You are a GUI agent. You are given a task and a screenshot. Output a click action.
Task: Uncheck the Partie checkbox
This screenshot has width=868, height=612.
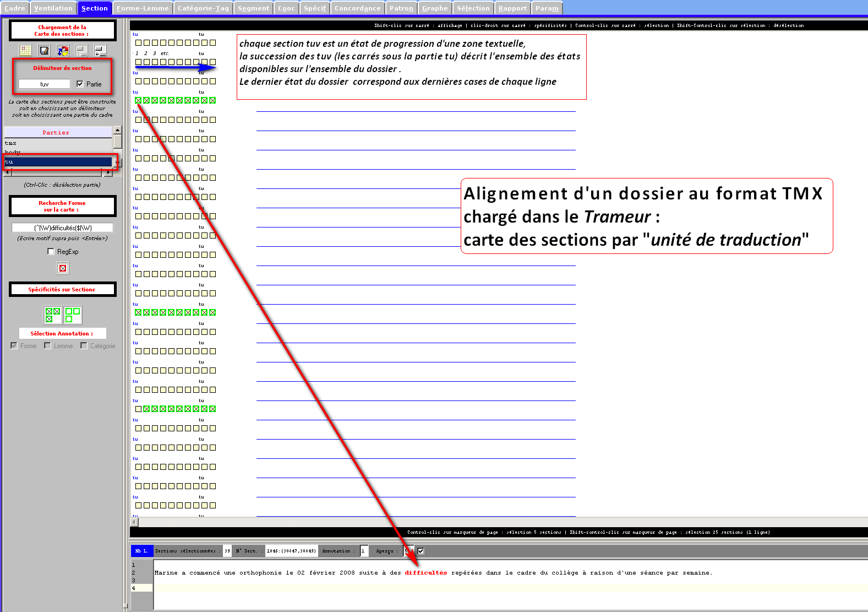[x=80, y=84]
